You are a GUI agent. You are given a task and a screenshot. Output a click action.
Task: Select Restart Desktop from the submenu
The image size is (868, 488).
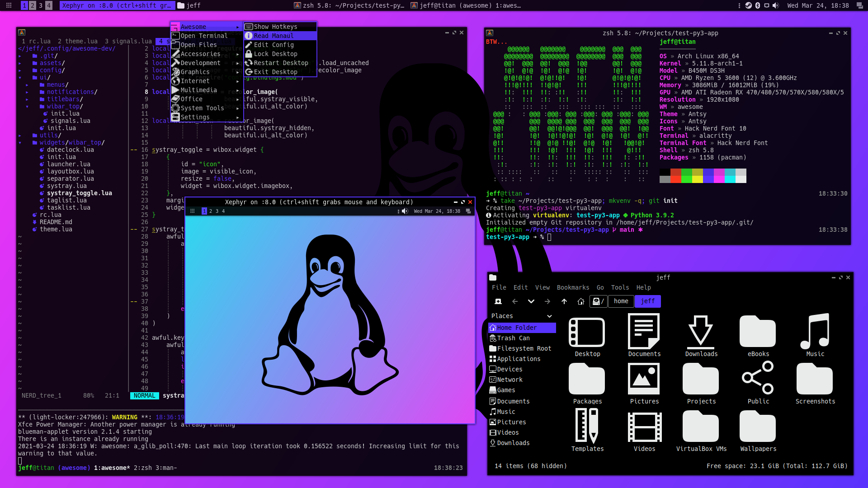[x=280, y=63]
